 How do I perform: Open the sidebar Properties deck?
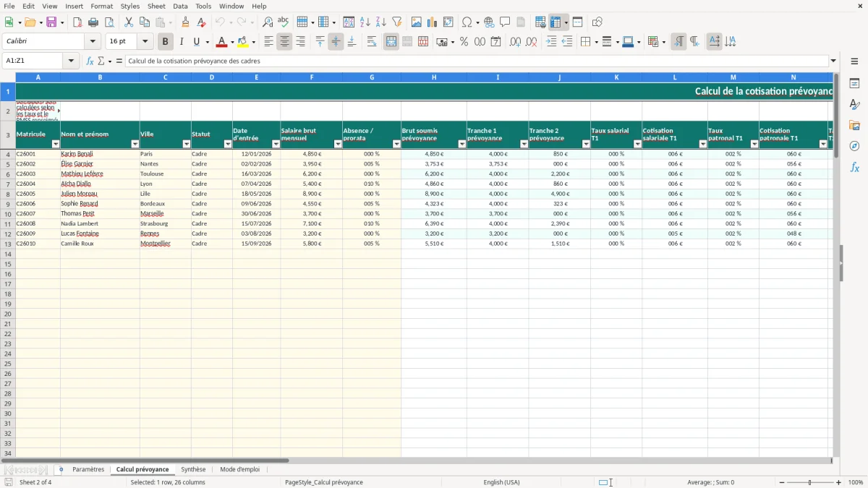[854, 83]
